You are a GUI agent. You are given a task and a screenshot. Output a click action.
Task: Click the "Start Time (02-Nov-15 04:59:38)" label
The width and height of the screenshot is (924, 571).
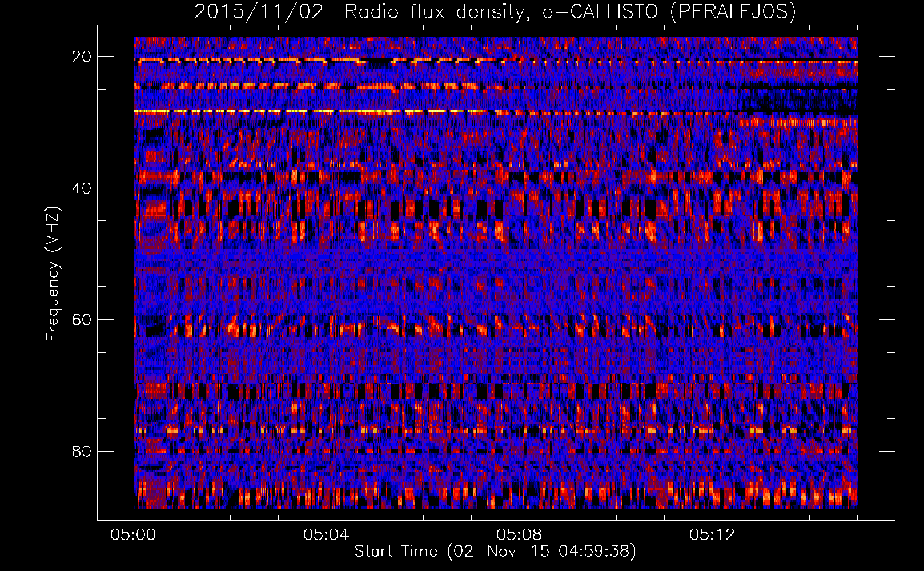point(495,552)
